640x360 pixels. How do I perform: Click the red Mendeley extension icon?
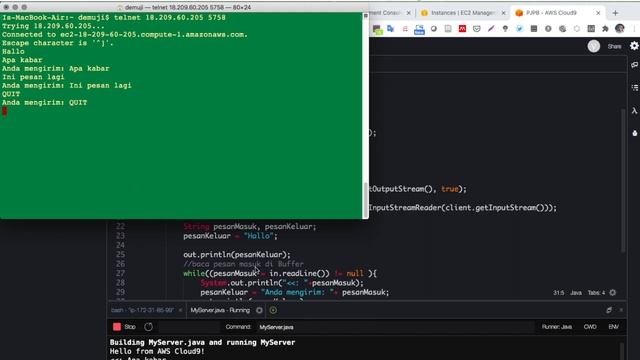(462, 29)
